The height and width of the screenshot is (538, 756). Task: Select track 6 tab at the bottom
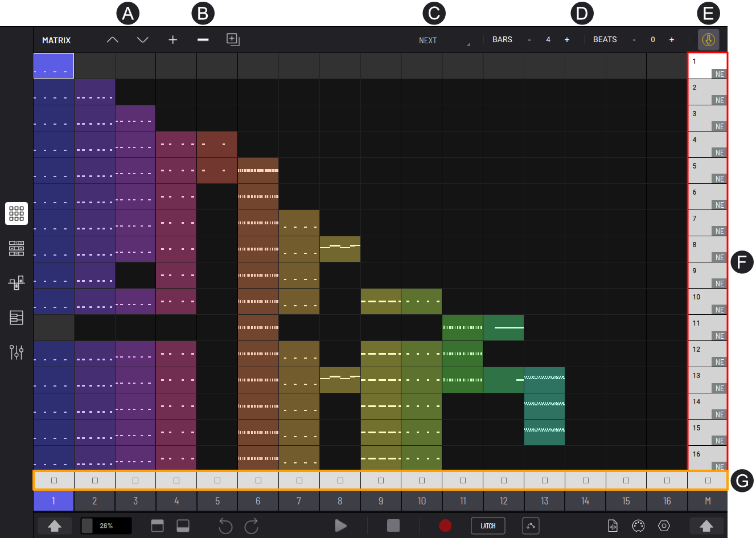coord(258,501)
